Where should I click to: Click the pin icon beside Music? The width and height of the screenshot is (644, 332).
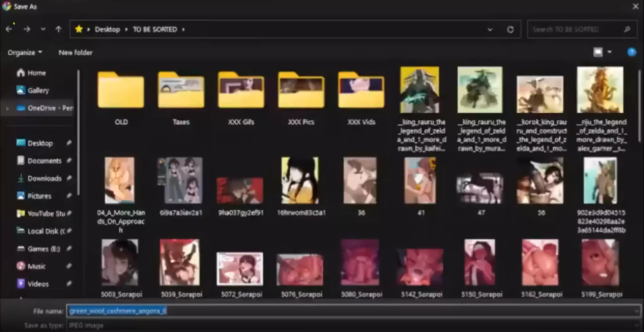coord(69,266)
